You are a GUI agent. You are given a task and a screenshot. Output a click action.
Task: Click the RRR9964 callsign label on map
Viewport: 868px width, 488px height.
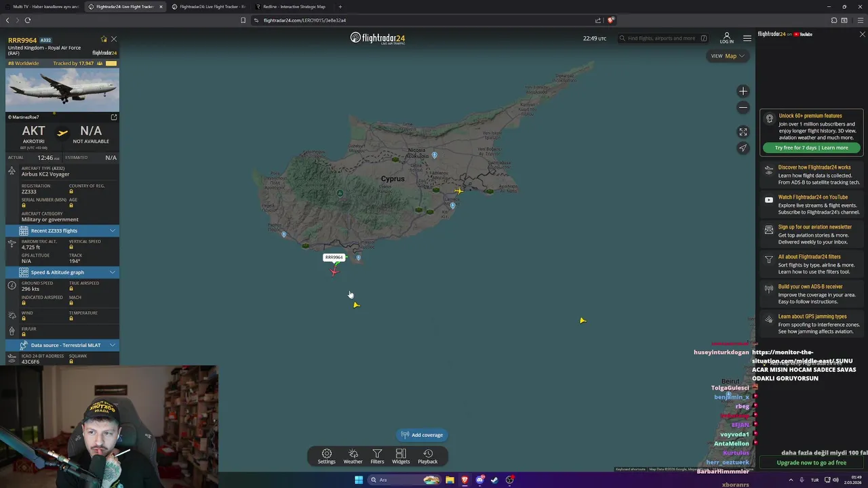pyautogui.click(x=334, y=258)
